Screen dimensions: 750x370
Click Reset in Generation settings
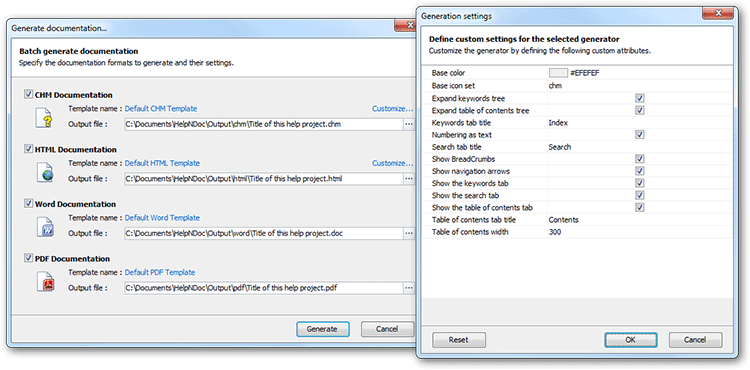pos(459,340)
